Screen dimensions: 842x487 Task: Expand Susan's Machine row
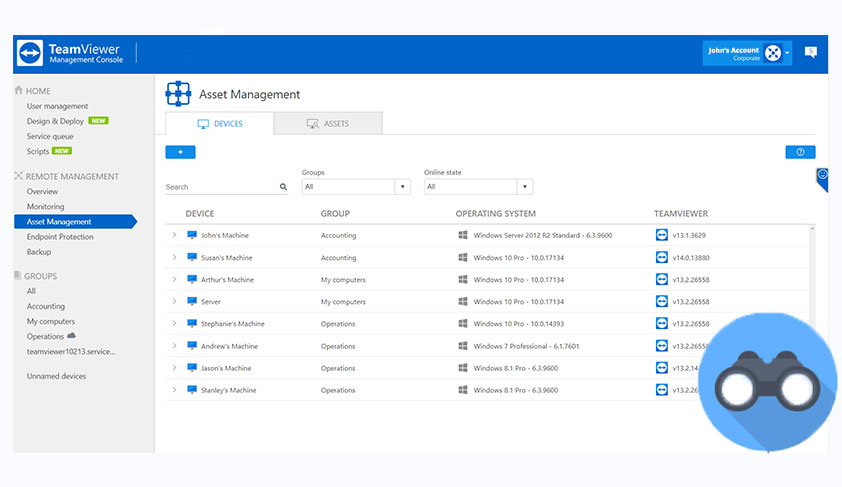pyautogui.click(x=174, y=257)
